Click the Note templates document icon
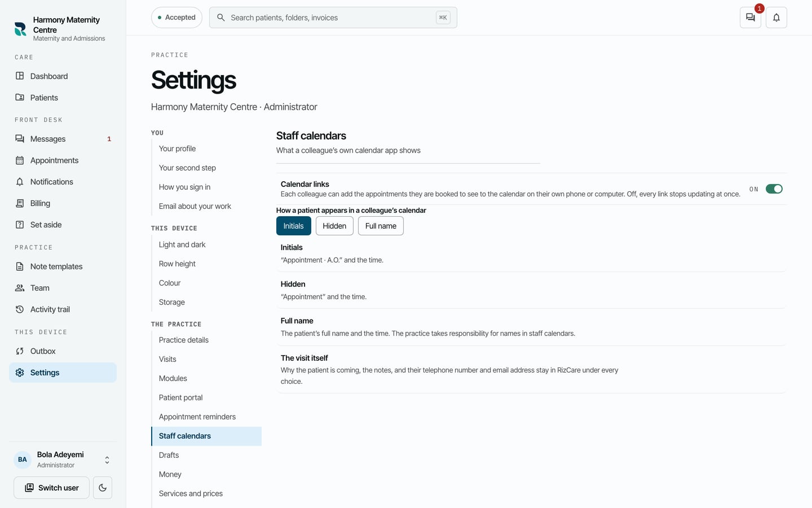This screenshot has height=508, width=812. click(20, 266)
